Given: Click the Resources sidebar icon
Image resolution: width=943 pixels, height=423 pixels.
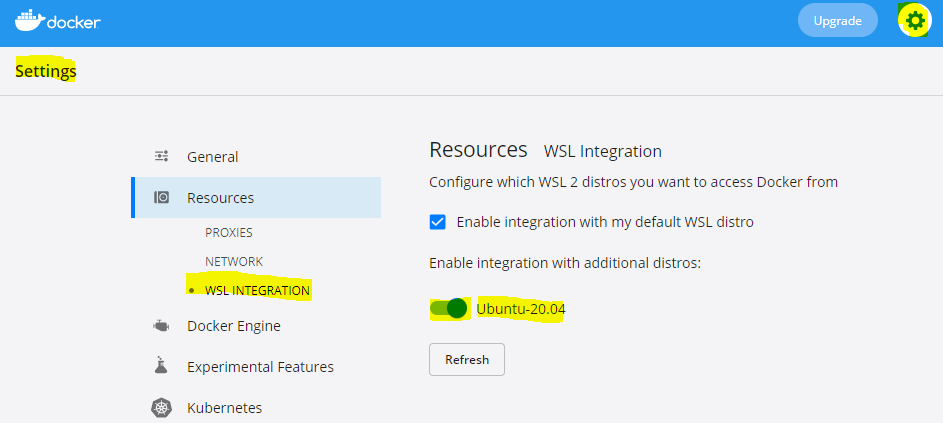Looking at the screenshot, I should pos(161,198).
